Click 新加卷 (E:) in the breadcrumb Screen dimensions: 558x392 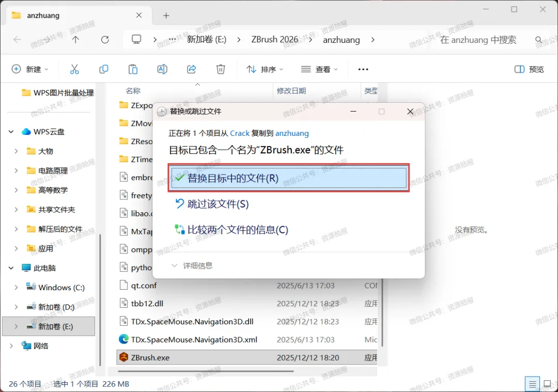click(x=206, y=39)
